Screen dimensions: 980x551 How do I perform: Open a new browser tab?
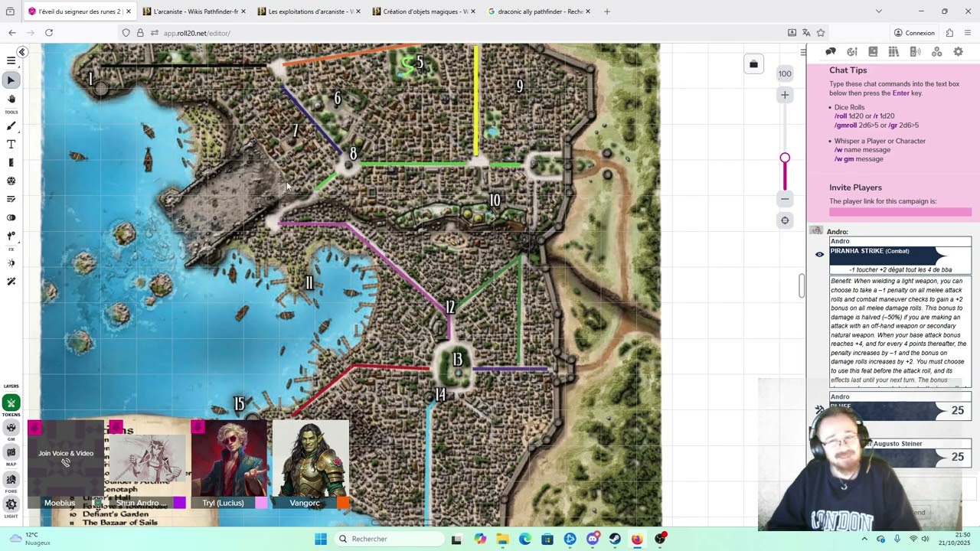[607, 11]
